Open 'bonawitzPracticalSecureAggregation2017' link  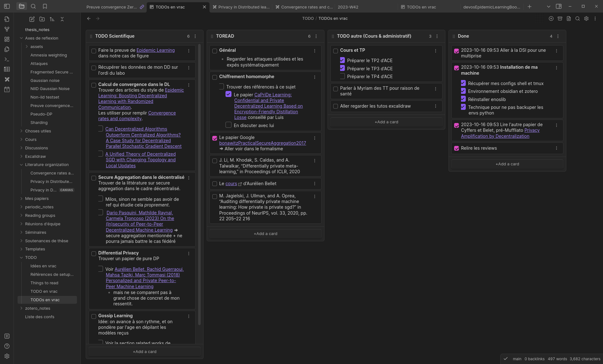pyautogui.click(x=263, y=143)
